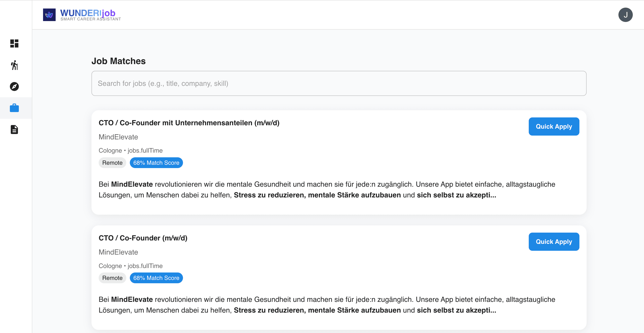The width and height of the screenshot is (644, 333).
Task: Open the dashboard via the grid icon
Action: tap(14, 43)
